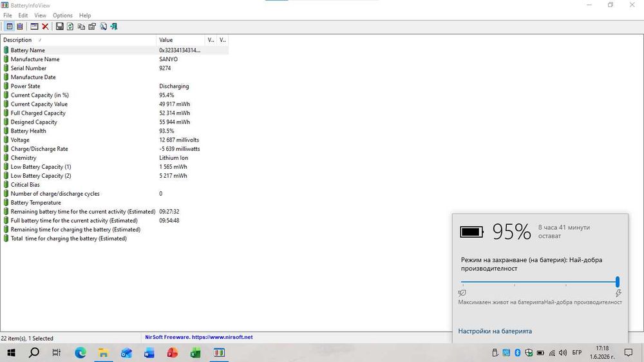Open the НастройкИ на батерията link
This screenshot has width=644, height=362.
tap(495, 331)
